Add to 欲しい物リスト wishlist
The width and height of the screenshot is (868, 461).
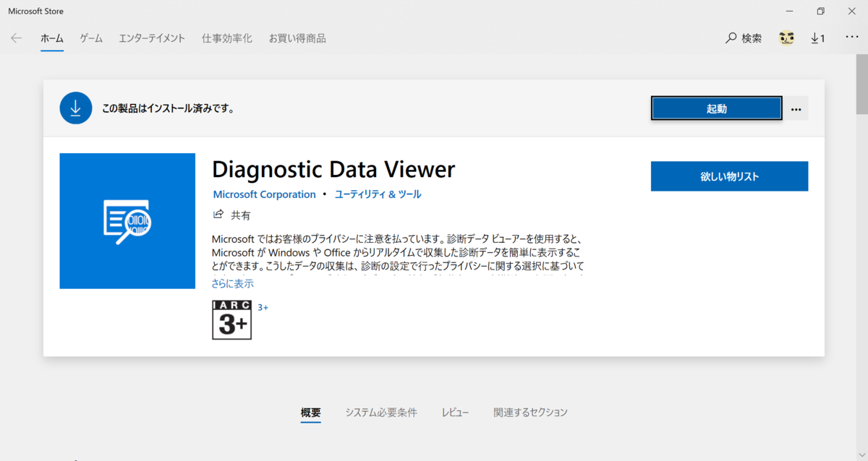coord(729,176)
